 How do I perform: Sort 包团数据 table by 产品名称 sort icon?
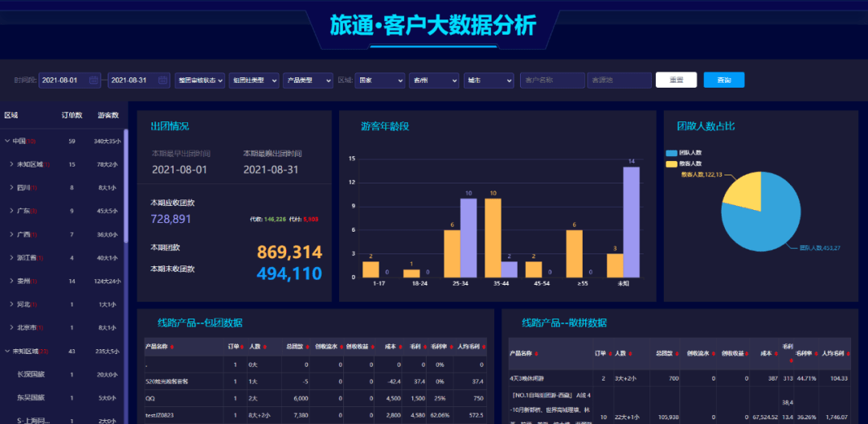(x=172, y=347)
